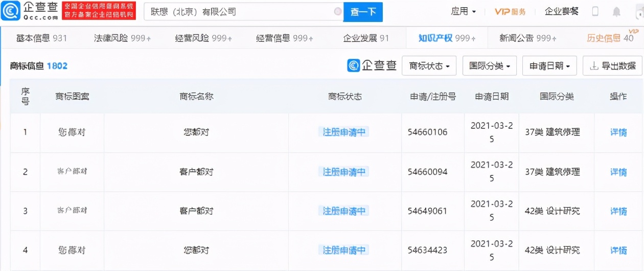View trademark image in row 3
644x271 pixels.
[72, 211]
